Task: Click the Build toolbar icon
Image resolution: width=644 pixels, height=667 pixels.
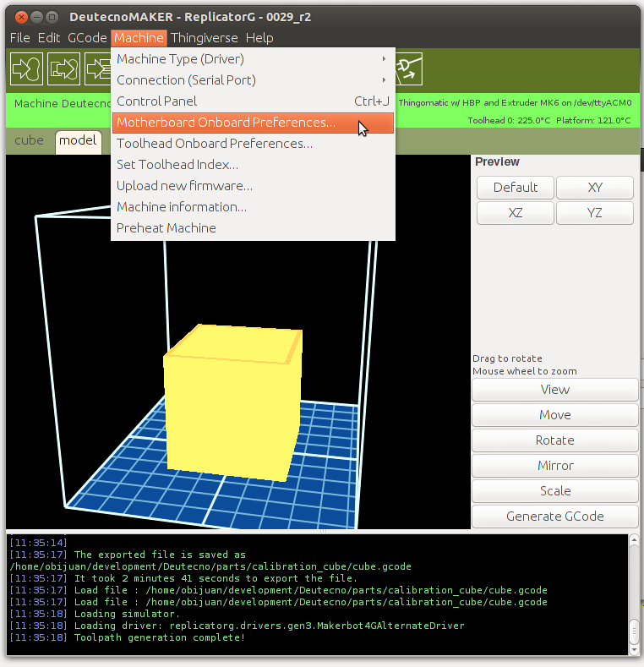Action: [26, 68]
